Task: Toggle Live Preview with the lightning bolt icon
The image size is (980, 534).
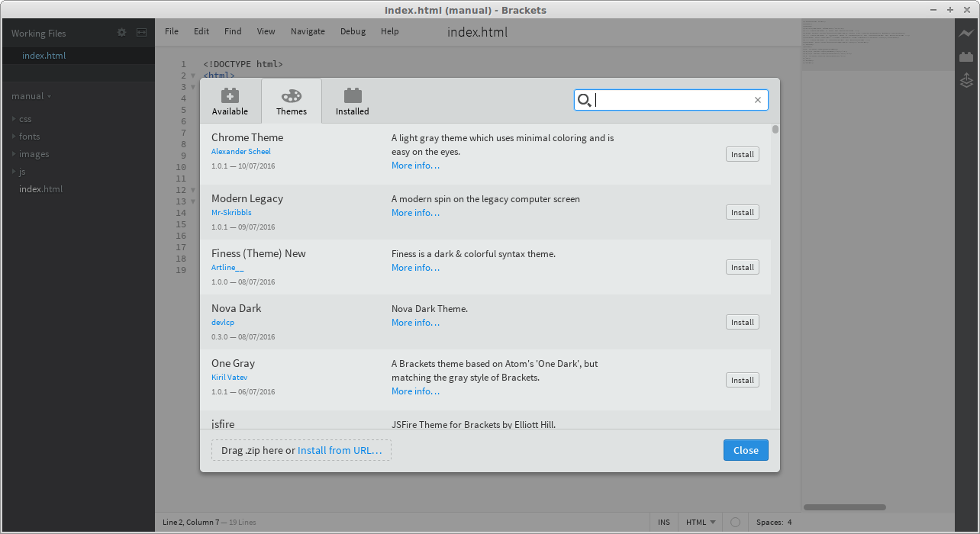Action: [966, 34]
